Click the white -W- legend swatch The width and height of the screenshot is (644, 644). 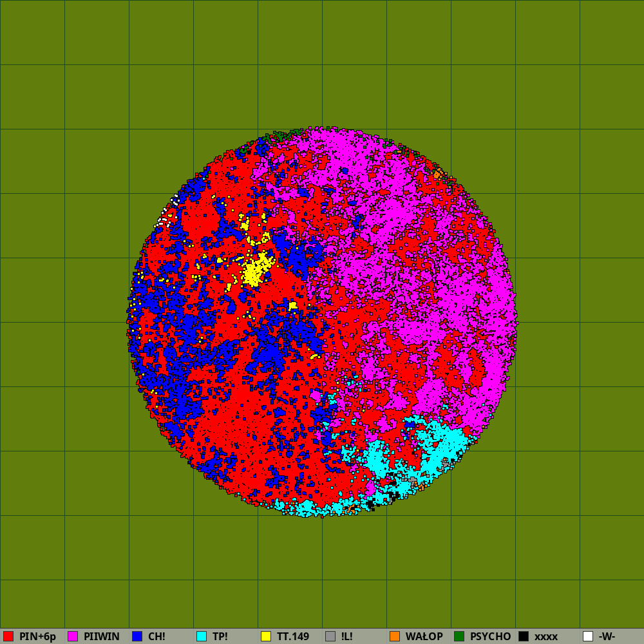pyautogui.click(x=588, y=636)
